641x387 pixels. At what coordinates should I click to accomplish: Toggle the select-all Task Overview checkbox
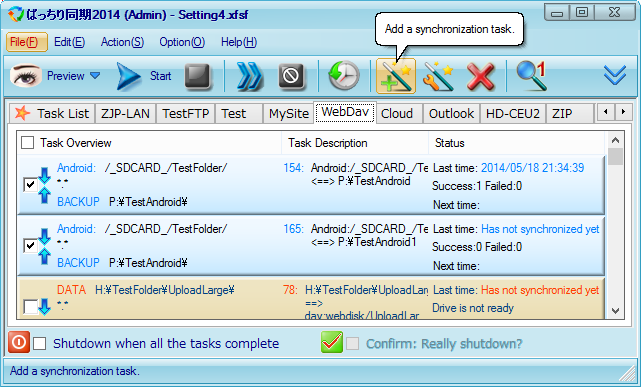point(27,143)
